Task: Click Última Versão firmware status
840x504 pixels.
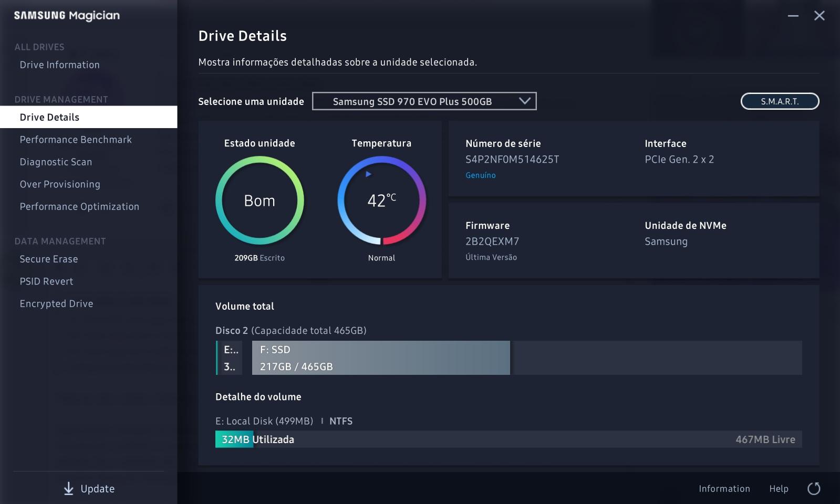Action: [491, 257]
